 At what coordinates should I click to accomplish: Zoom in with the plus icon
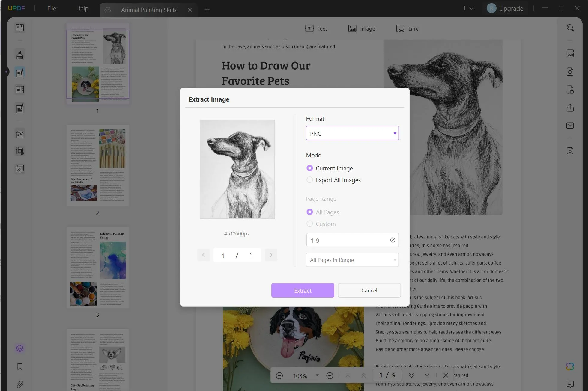pos(330,375)
